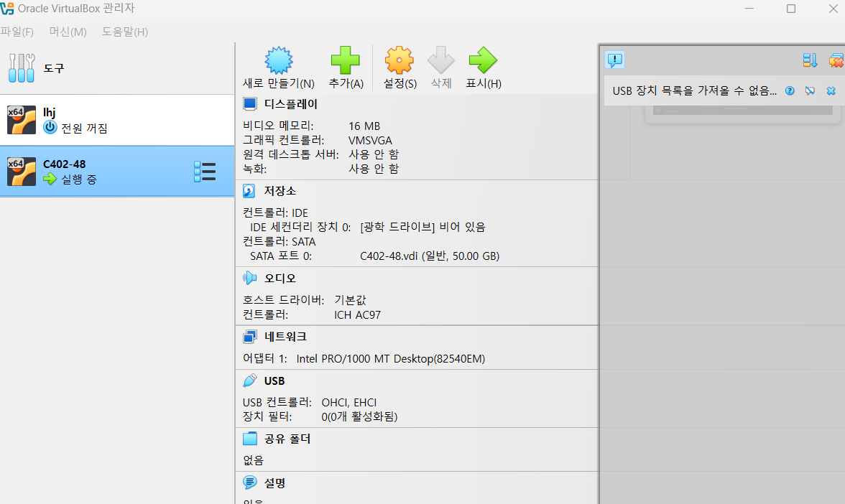Close the USB 장치 목록 notification
The width and height of the screenshot is (845, 504).
coord(831,90)
